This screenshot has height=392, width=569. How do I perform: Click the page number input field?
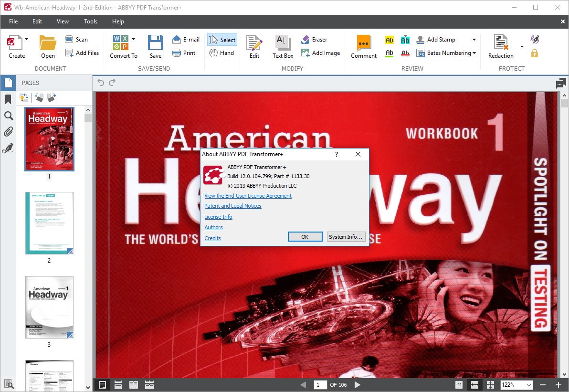[x=320, y=385]
